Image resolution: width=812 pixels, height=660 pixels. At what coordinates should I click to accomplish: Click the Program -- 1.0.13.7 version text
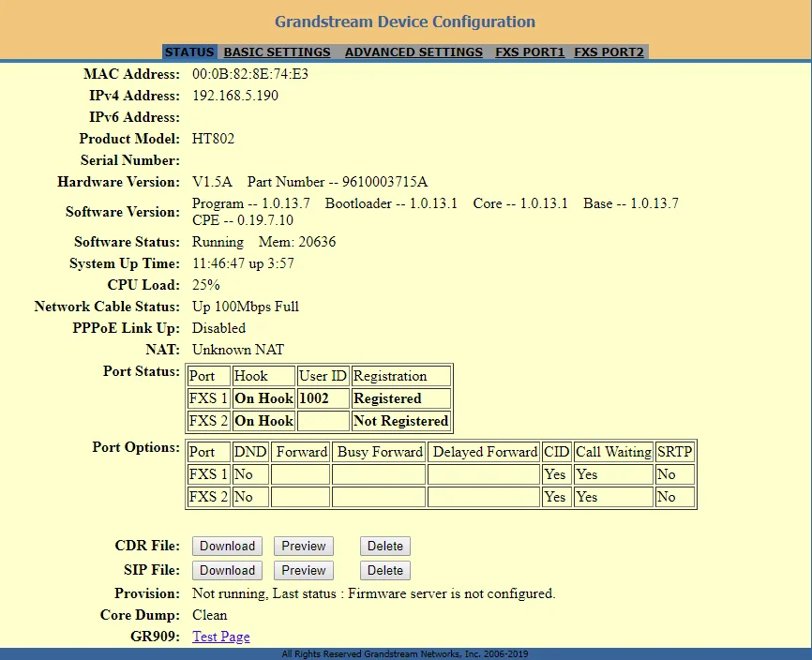click(251, 203)
